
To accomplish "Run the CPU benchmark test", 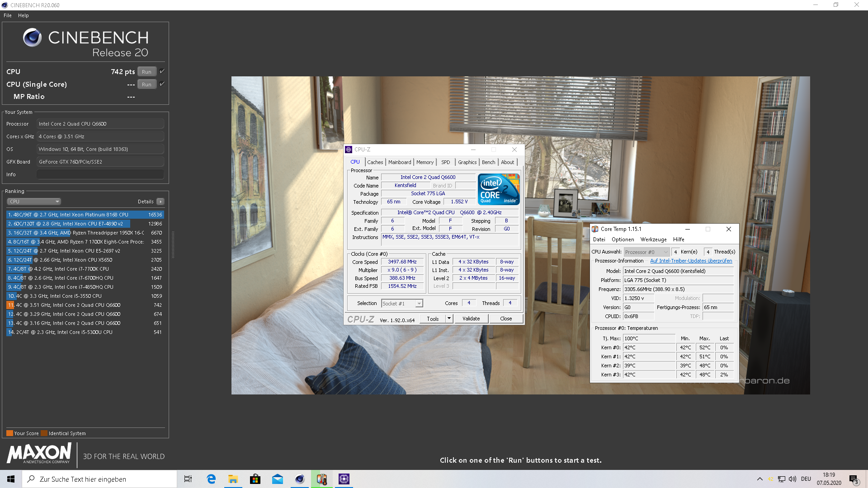I will [146, 72].
